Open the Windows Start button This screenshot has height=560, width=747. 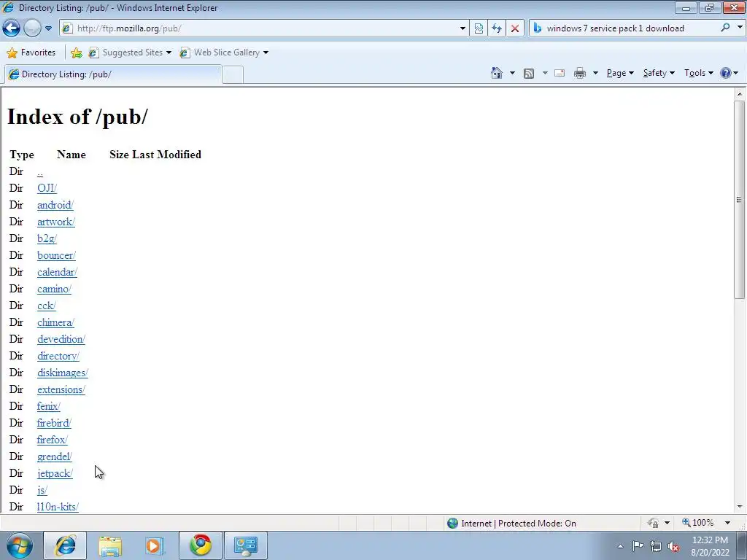[x=18, y=545]
